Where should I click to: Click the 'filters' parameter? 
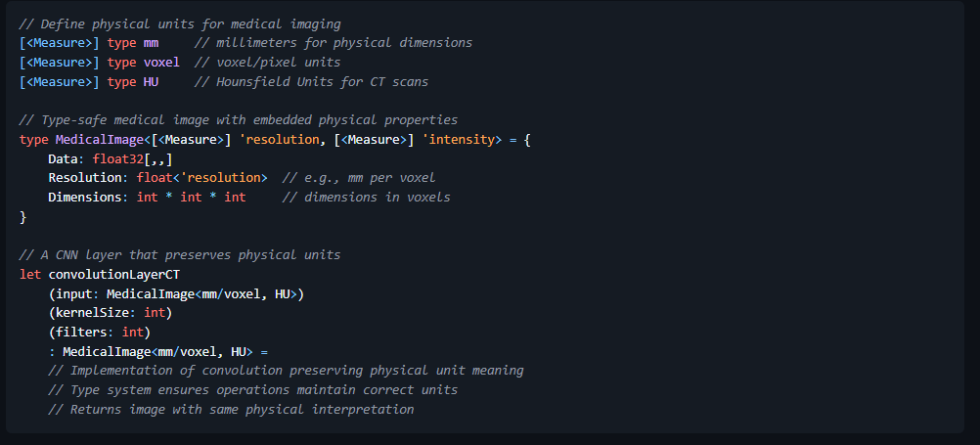pyautogui.click(x=81, y=332)
